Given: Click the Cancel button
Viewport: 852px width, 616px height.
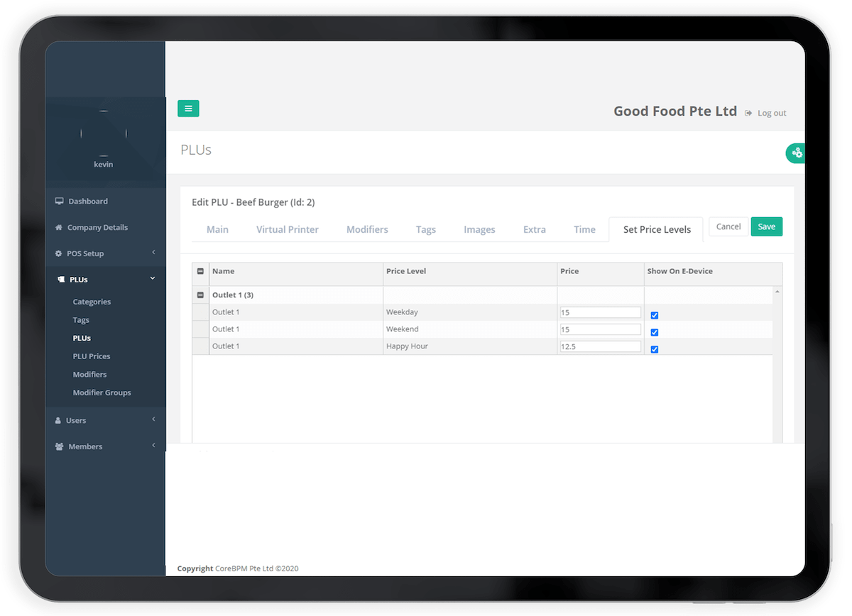Looking at the screenshot, I should coord(728,226).
